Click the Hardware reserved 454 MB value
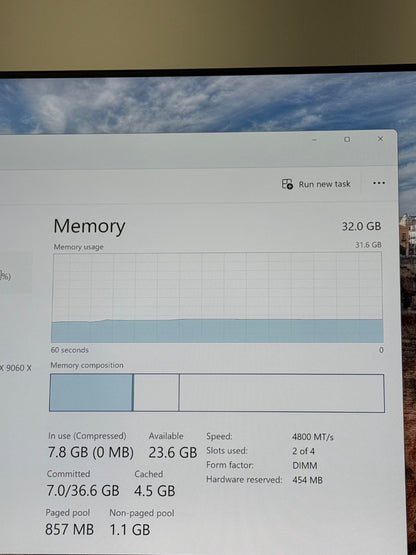This screenshot has height=555, width=416. [307, 480]
